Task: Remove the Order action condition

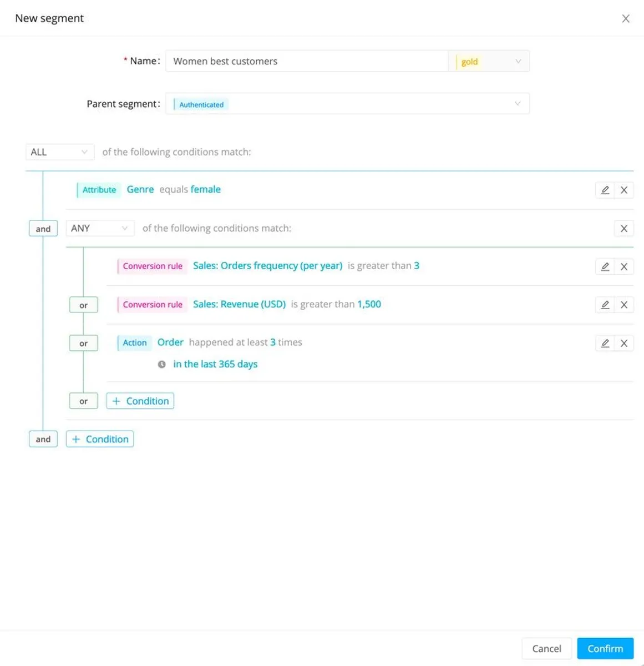Action: pyautogui.click(x=624, y=343)
